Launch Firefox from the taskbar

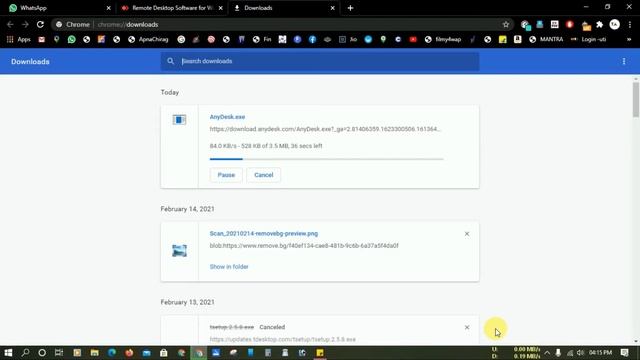(129, 353)
